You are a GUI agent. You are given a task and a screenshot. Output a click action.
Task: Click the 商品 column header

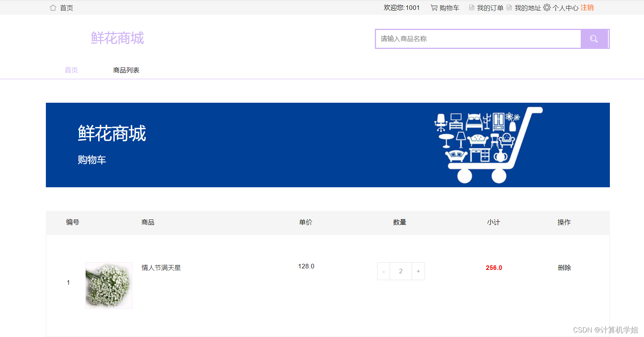coord(148,222)
